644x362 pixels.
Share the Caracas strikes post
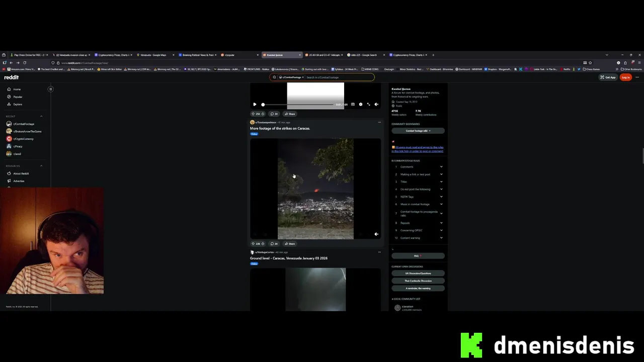pos(290,243)
